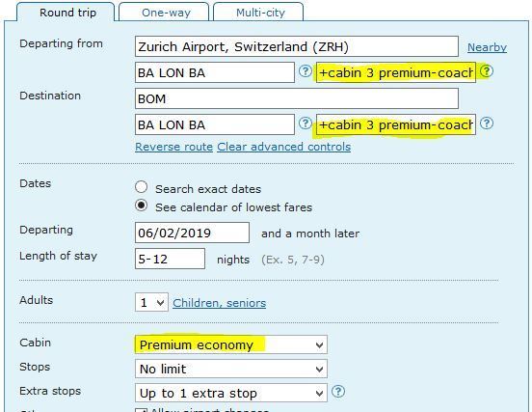This screenshot has height=412, width=532.
Task: Select the Round trip tab
Action: (x=67, y=13)
